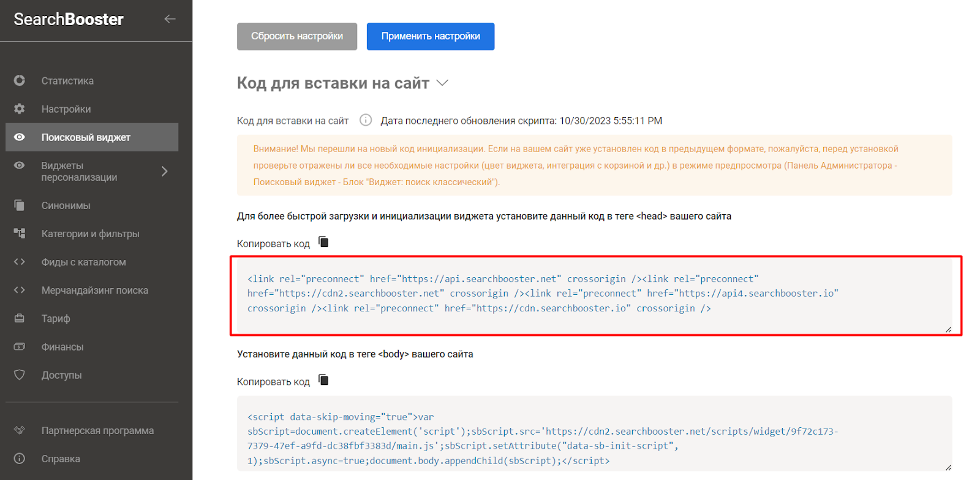This screenshot has width=980, height=480.
Task: Collapse sidebar with the back arrow
Action: (x=170, y=19)
